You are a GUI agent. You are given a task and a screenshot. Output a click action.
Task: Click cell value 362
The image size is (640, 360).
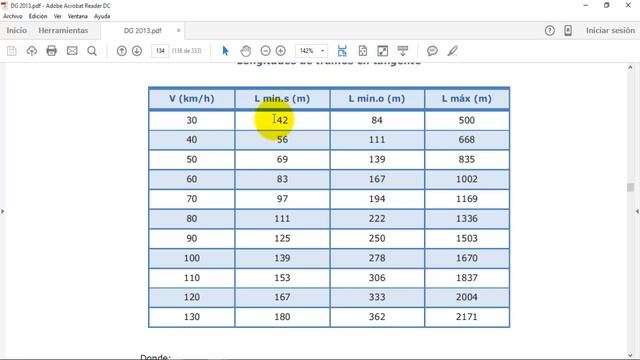377,317
